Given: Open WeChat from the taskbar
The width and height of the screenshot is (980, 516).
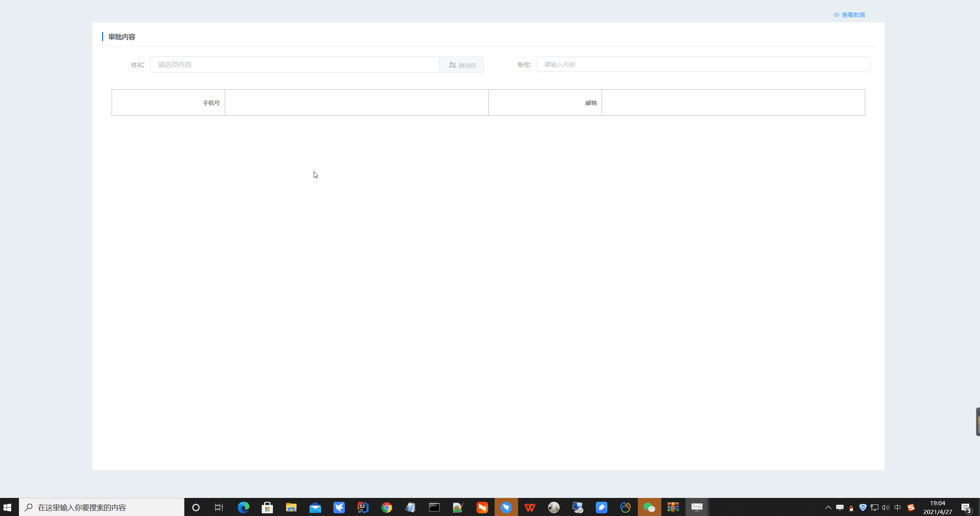Looking at the screenshot, I should point(649,507).
